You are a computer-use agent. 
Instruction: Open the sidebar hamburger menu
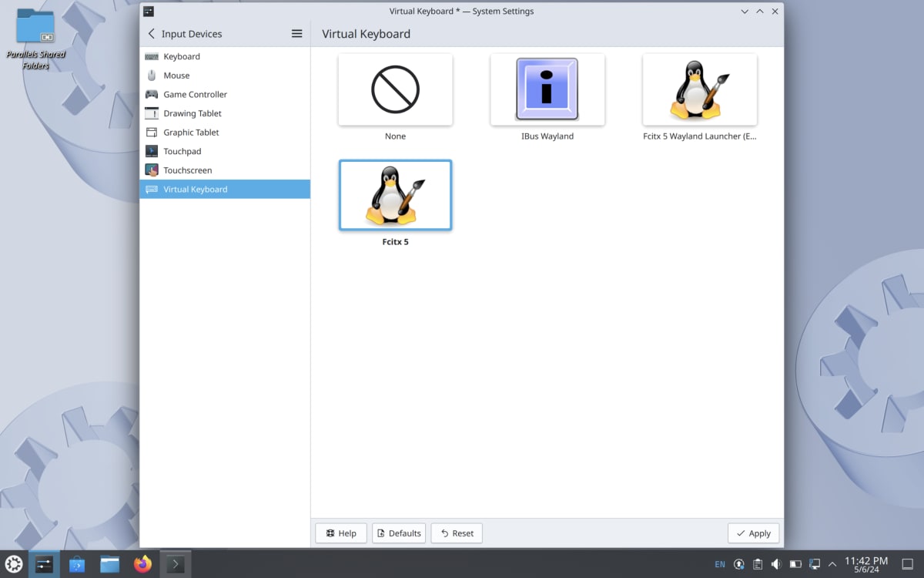tap(296, 34)
